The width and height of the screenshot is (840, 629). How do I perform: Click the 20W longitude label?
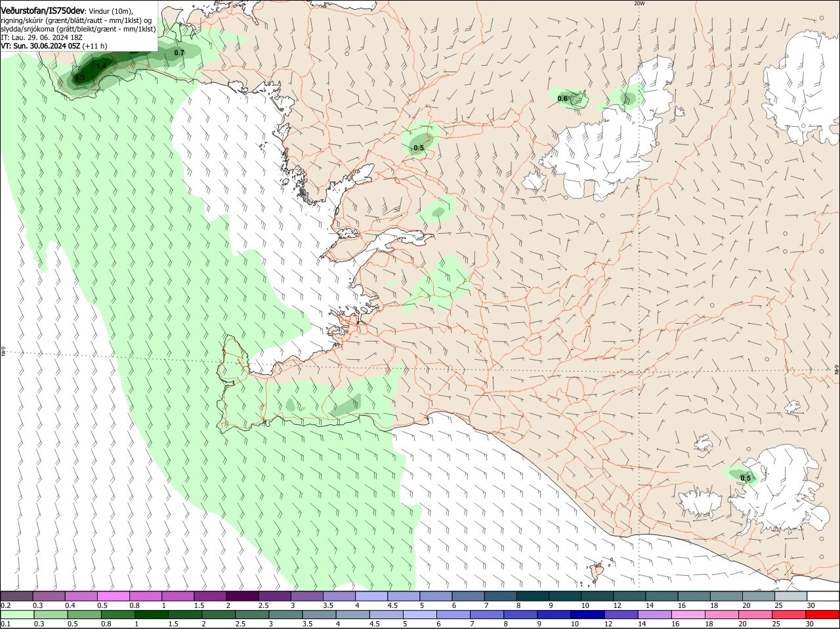[639, 3]
